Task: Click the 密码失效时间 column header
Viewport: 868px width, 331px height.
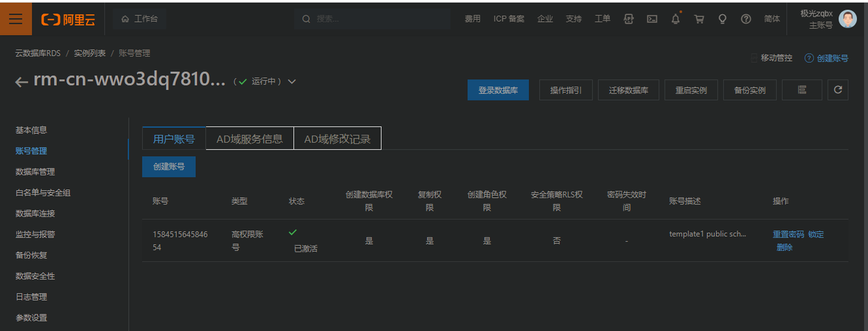Action: tap(627, 201)
